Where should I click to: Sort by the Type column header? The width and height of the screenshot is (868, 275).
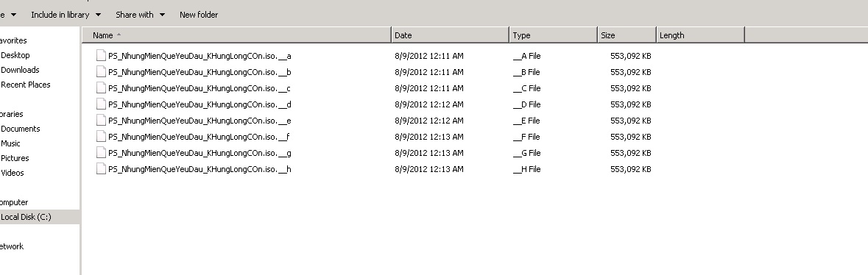[554, 35]
